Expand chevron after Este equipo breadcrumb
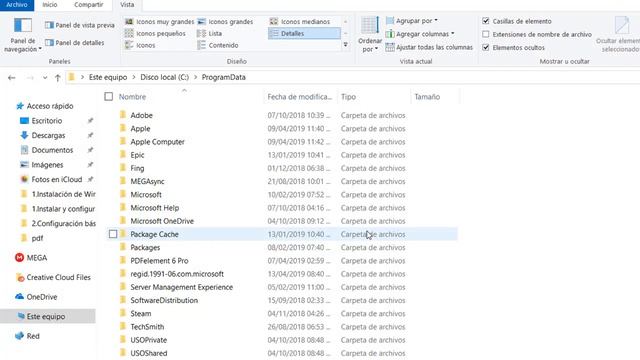640x360 pixels. click(133, 77)
